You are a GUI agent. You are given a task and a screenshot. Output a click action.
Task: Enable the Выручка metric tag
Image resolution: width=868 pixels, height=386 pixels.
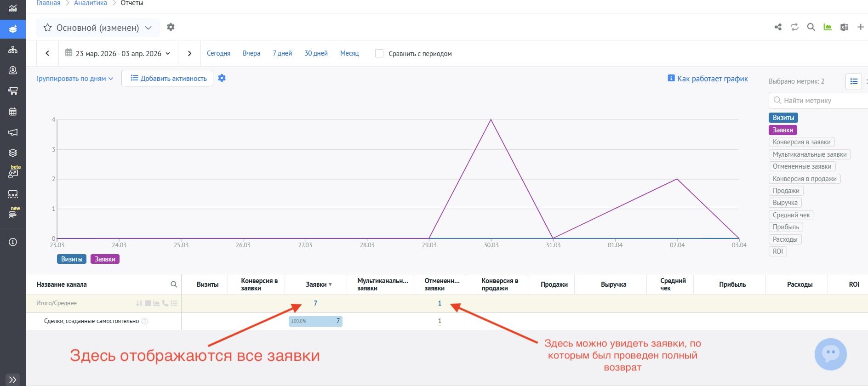[x=785, y=203]
